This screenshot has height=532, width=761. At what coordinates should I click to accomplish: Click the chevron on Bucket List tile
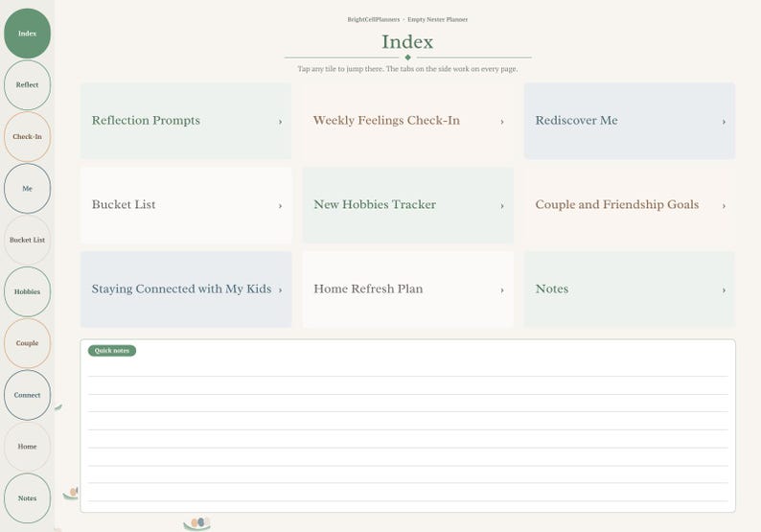[x=280, y=206]
